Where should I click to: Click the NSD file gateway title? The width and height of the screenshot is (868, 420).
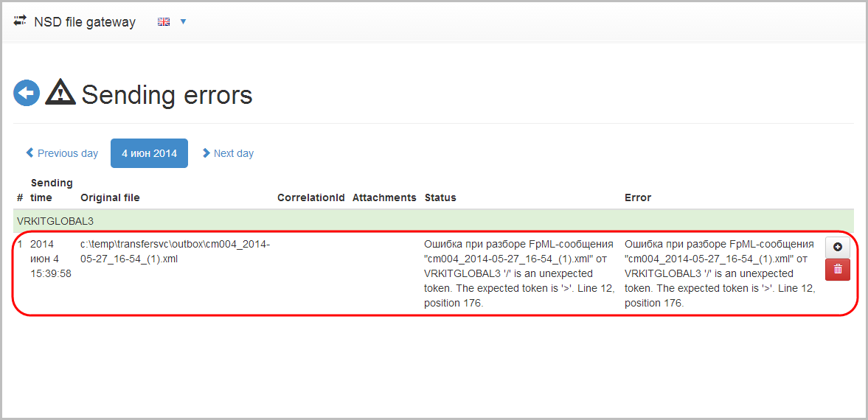[x=85, y=22]
